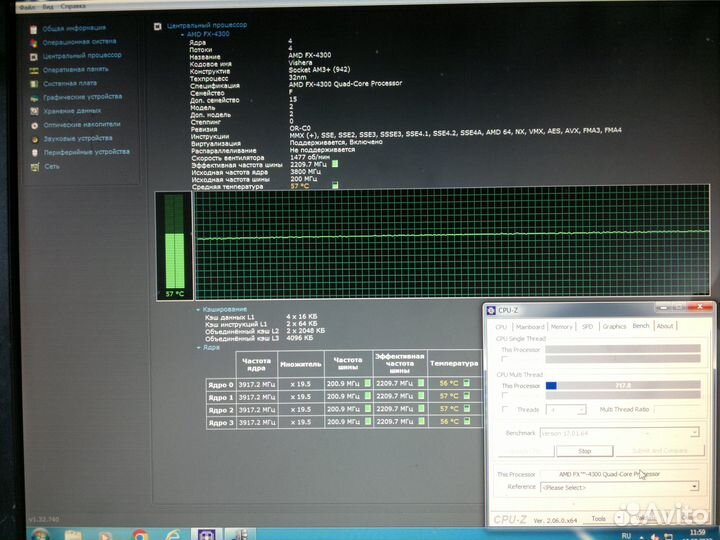Screen dimensions: 720x540
Task: Click the Tools button in CPU-Z
Action: click(598, 518)
